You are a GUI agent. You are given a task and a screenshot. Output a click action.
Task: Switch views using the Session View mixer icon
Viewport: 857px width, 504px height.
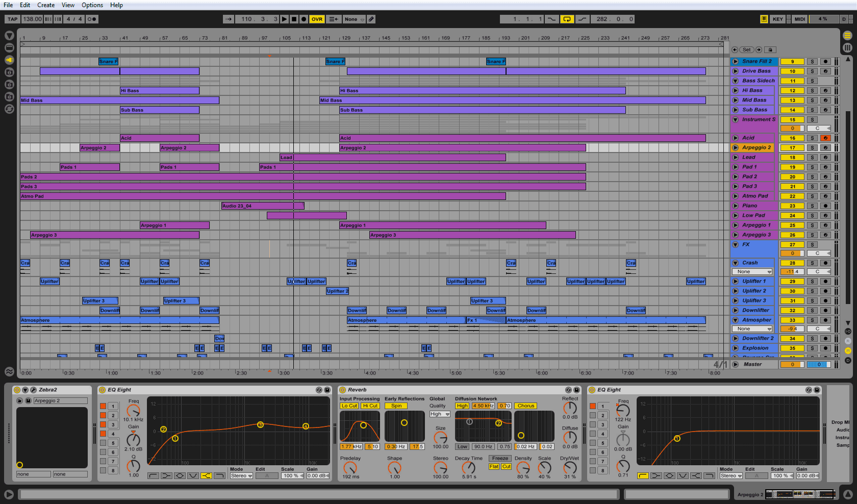[847, 47]
